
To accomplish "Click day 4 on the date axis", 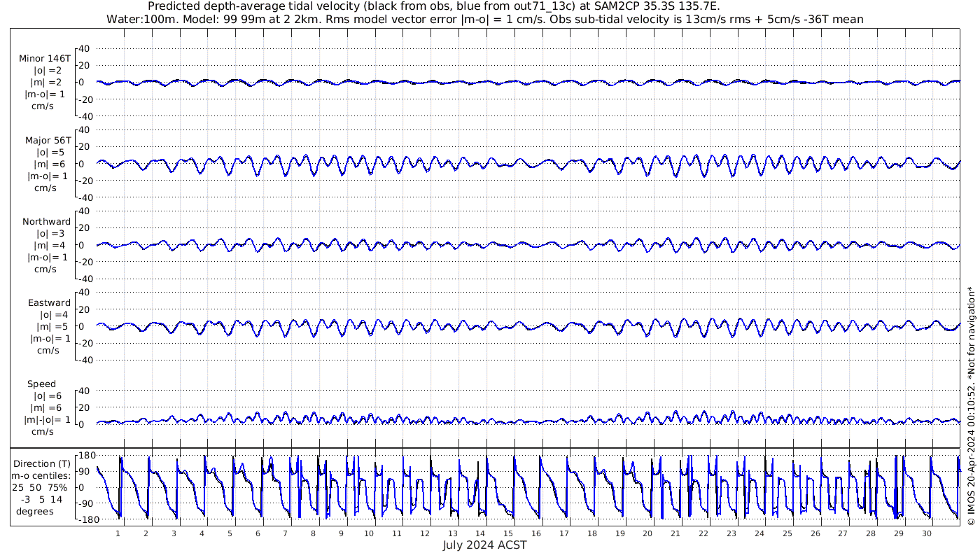I will point(202,533).
